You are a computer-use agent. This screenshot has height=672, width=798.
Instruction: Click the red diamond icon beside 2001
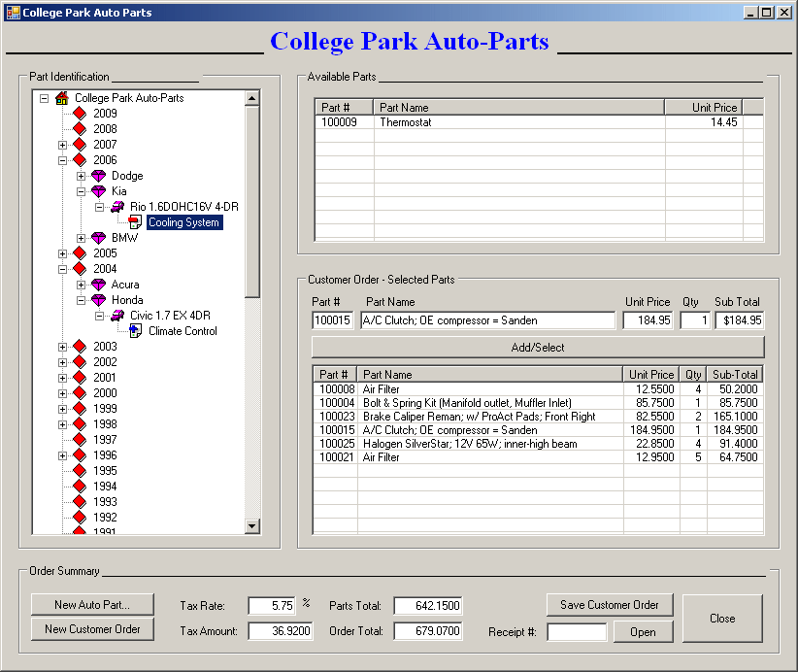click(80, 377)
